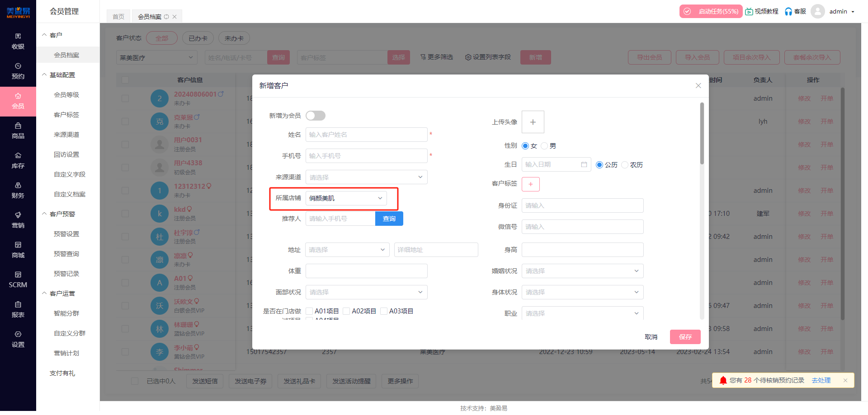The width and height of the screenshot is (868, 415).
Task: Open the 营销 (marketing) module in sidebar
Action: pos(18,220)
